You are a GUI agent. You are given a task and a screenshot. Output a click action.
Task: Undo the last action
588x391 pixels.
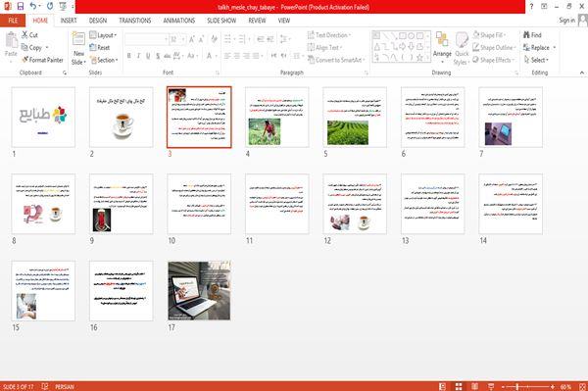32,6
